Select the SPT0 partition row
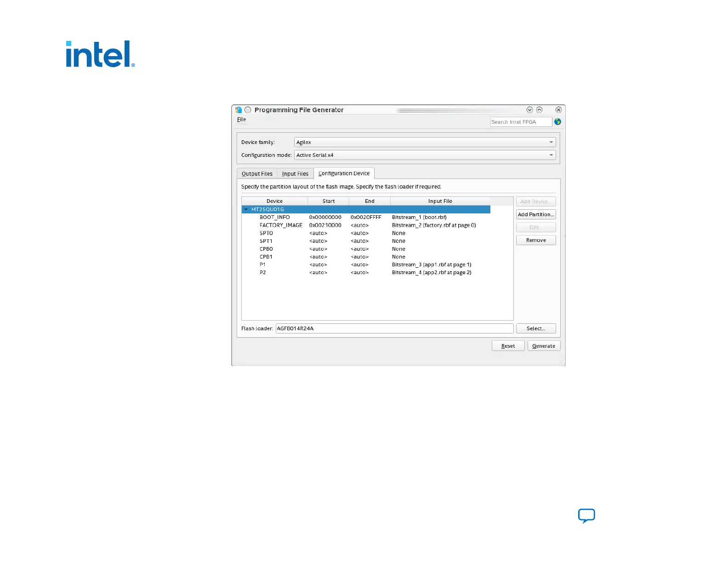The image size is (728, 563). (x=366, y=233)
